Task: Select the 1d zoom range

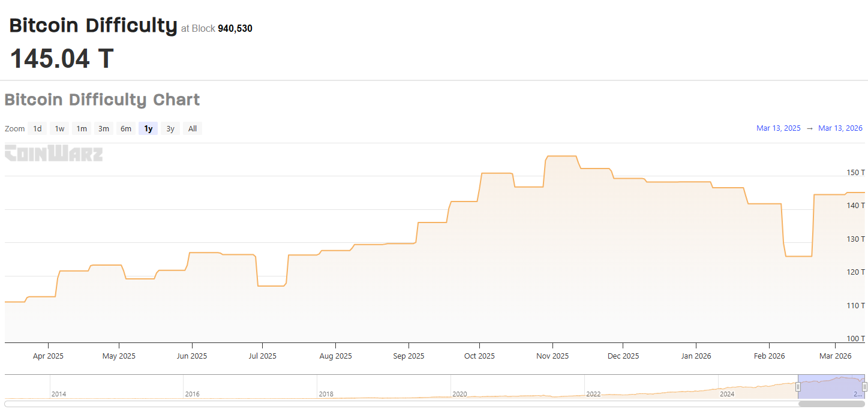Action: click(x=37, y=128)
